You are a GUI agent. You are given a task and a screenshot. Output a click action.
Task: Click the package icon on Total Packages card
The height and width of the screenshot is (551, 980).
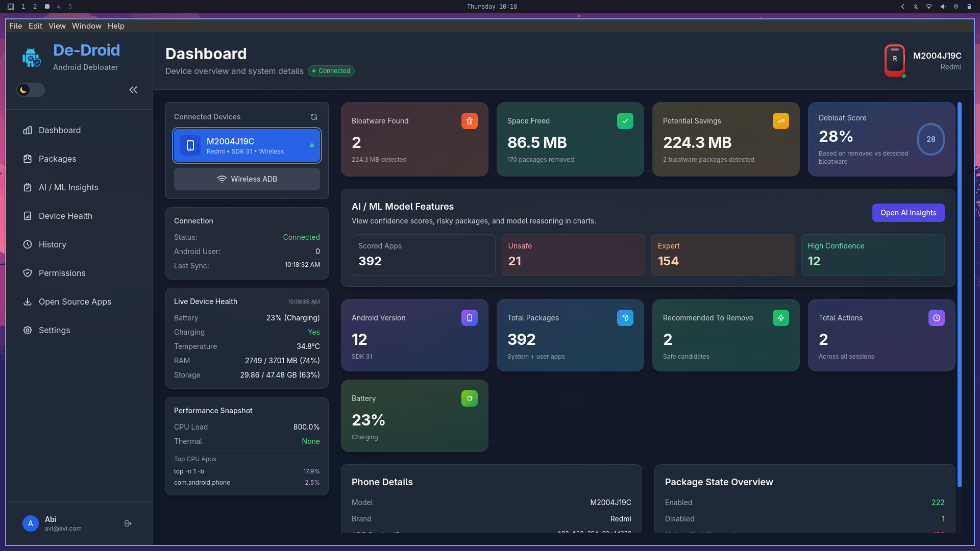coord(625,318)
